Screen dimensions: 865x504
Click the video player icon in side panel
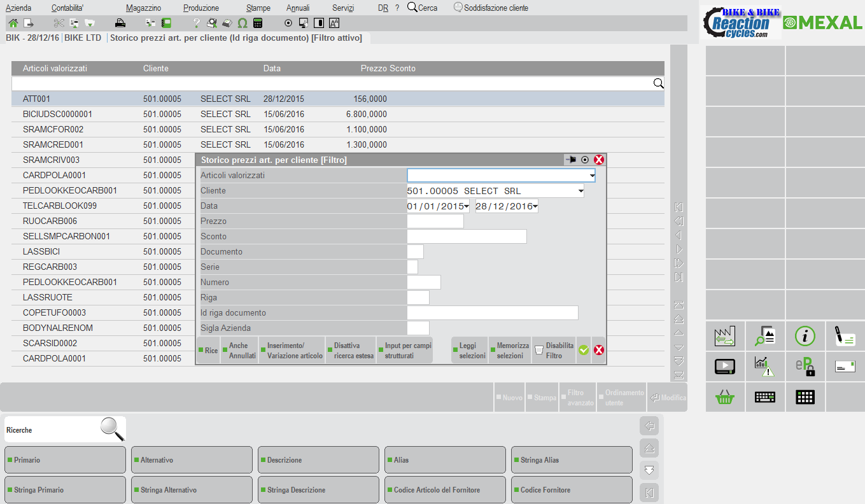724,367
